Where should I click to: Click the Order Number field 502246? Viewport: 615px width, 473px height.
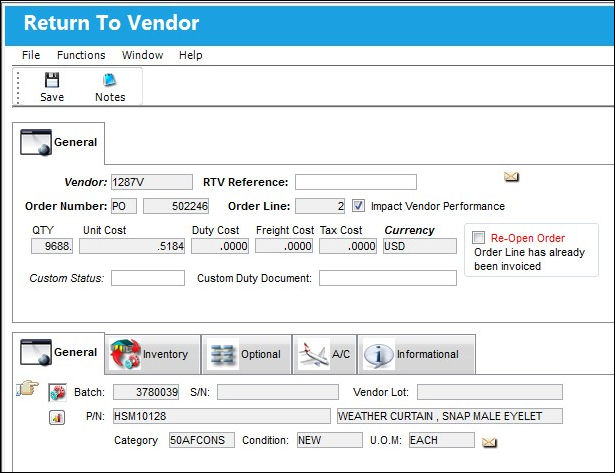(x=176, y=206)
